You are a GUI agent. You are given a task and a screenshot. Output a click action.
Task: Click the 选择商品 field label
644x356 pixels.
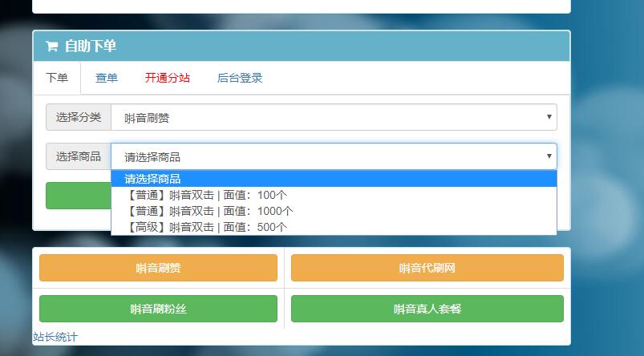(x=79, y=156)
